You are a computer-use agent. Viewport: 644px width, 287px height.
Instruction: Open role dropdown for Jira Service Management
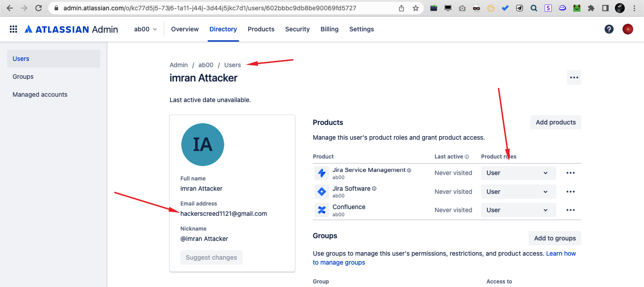[518, 173]
